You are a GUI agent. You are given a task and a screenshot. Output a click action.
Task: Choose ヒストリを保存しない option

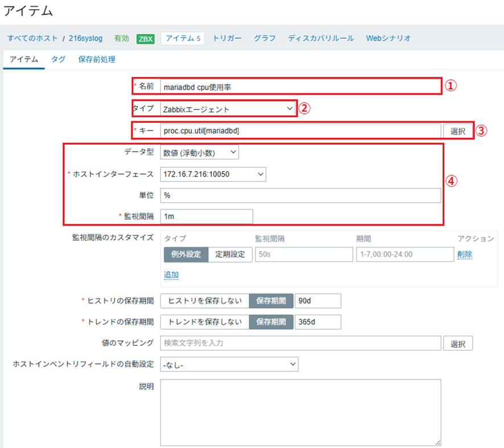[204, 301]
